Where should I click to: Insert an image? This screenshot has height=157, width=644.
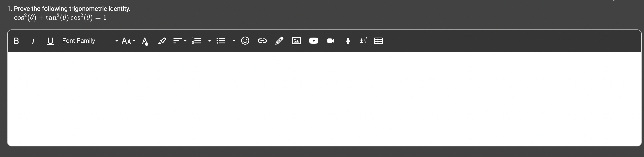297,41
